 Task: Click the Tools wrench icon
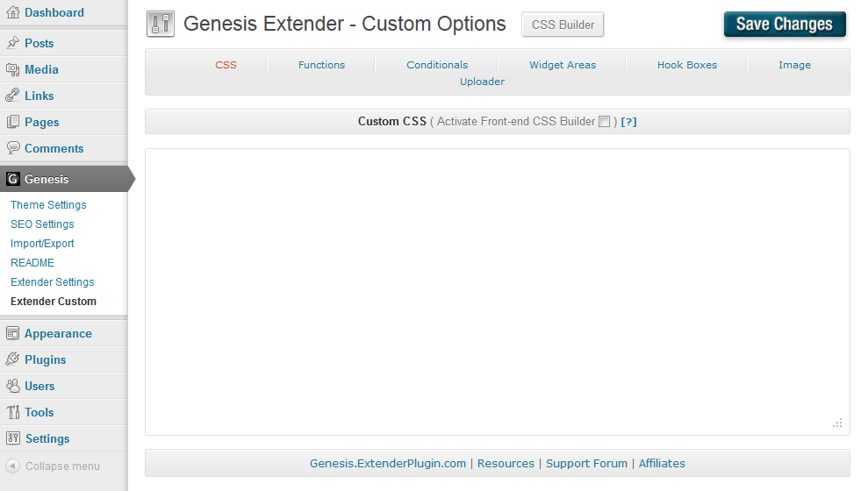click(13, 412)
